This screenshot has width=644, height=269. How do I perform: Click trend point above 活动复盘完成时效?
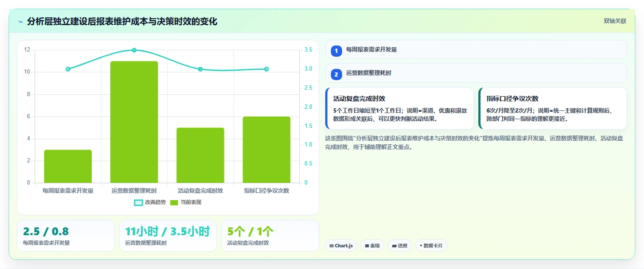pyautogui.click(x=200, y=69)
